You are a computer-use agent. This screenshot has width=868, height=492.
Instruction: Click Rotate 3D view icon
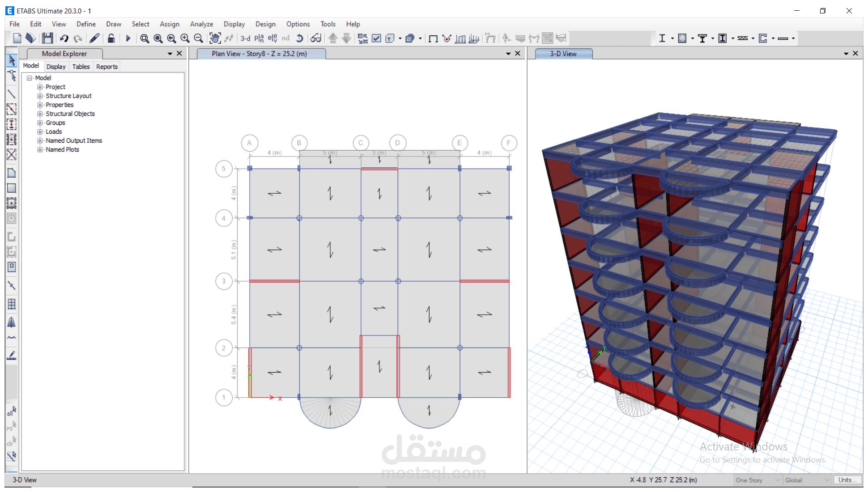[300, 38]
